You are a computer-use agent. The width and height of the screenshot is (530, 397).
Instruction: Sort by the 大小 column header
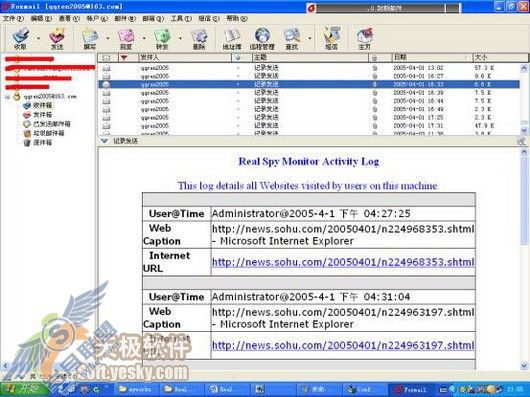pyautogui.click(x=500, y=57)
